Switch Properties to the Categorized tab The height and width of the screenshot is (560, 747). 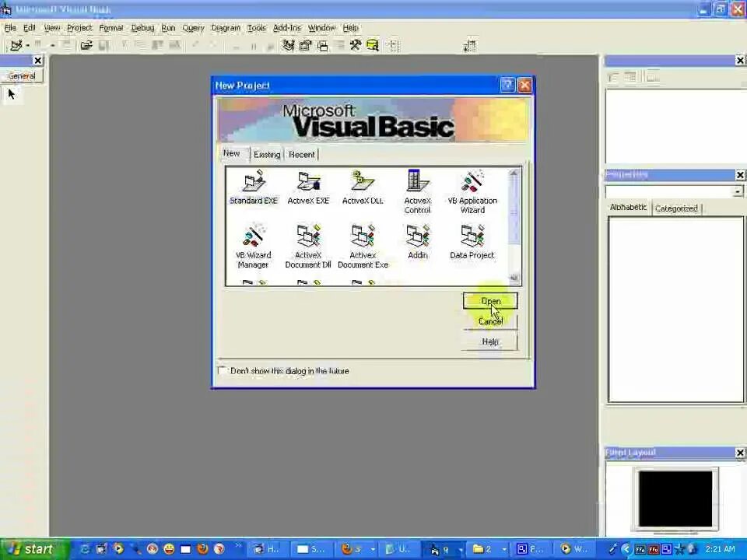click(x=676, y=208)
